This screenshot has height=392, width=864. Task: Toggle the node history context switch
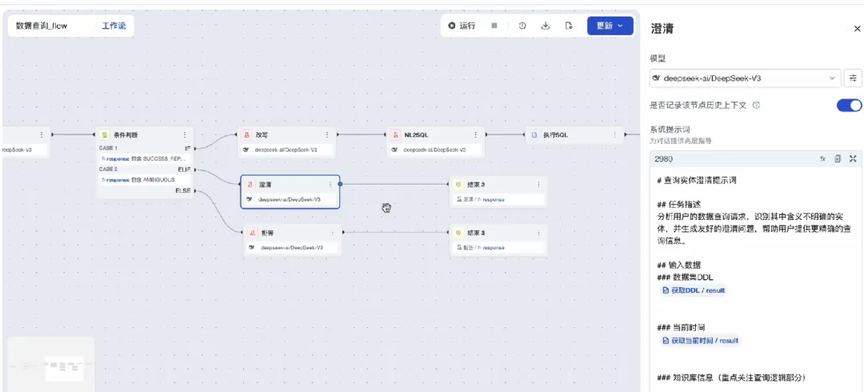tap(849, 105)
